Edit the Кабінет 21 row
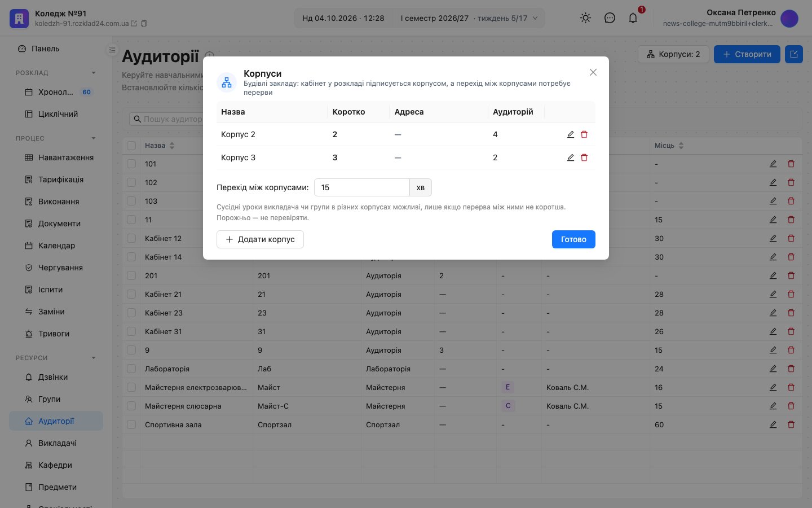The image size is (812, 508). click(773, 294)
